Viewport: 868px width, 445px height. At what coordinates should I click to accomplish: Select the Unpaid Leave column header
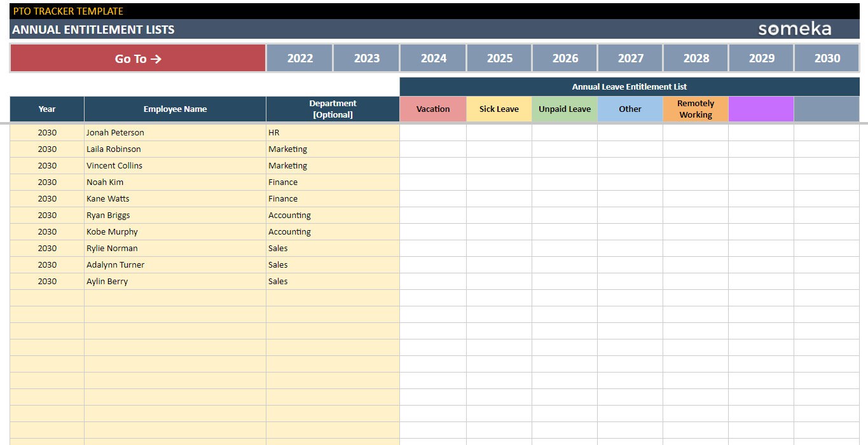click(565, 109)
